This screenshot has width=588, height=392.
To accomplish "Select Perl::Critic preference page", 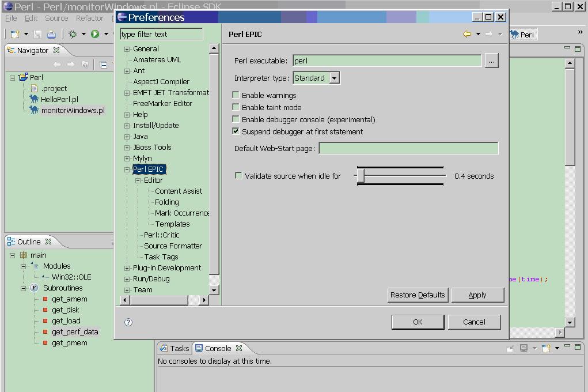I will coord(162,235).
